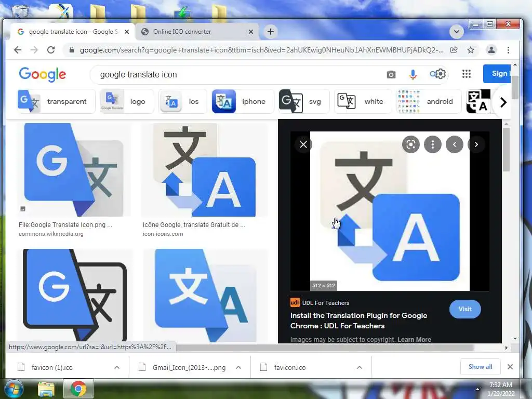Click the large 512 × 512 preview image

(390, 211)
